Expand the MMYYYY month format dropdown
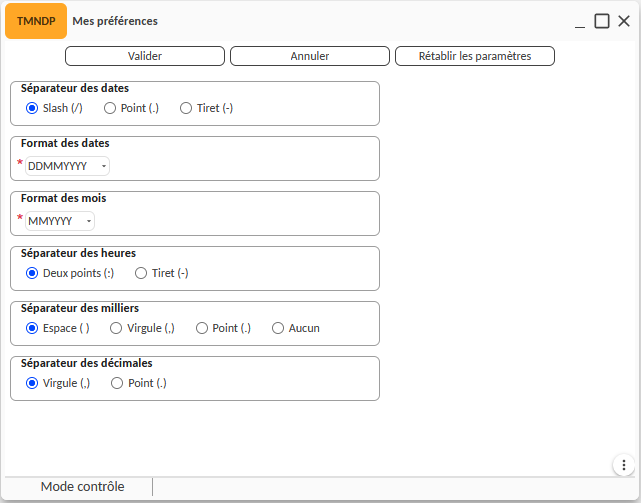The image size is (641, 503). [60, 221]
